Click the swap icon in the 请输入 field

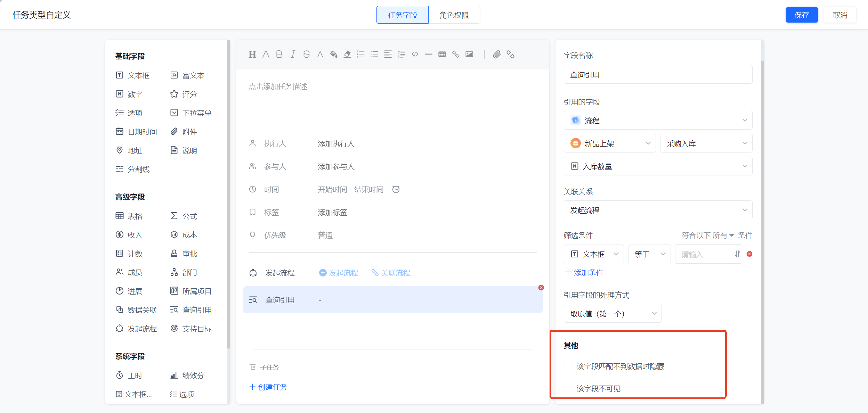tap(737, 254)
